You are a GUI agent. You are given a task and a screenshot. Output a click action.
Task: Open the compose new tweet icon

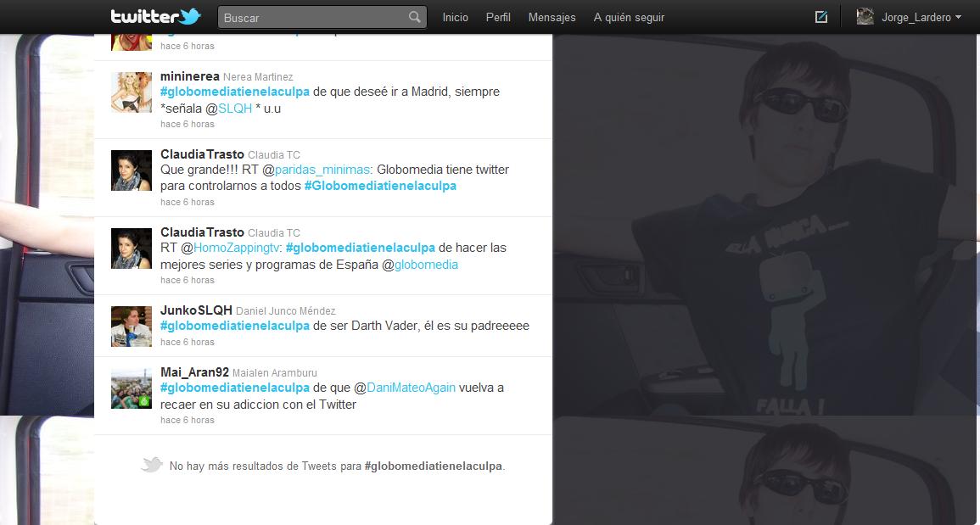(820, 17)
